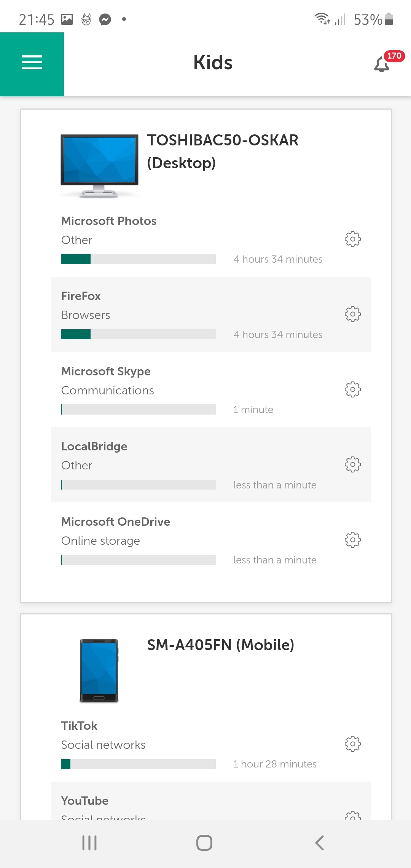Screen dimensions: 411x868
Task: Open settings gear for LocalBridge
Action: coord(352,464)
